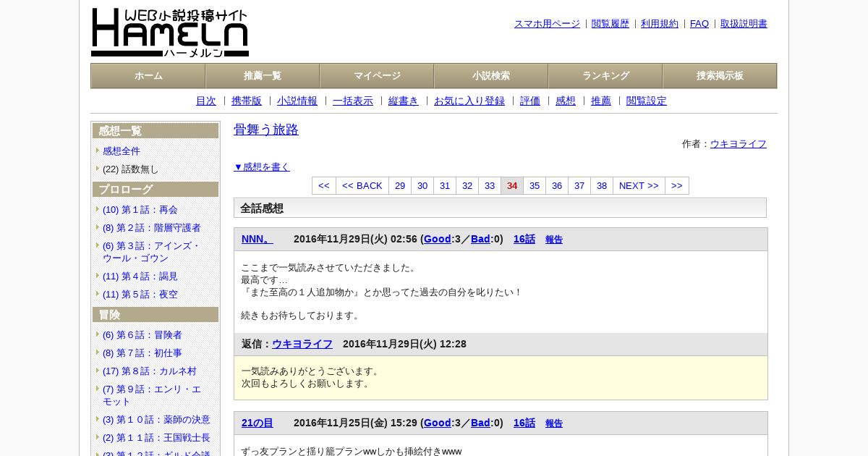This screenshot has height=456, width=868.
Task: Go back with << BACK
Action: coord(362,185)
